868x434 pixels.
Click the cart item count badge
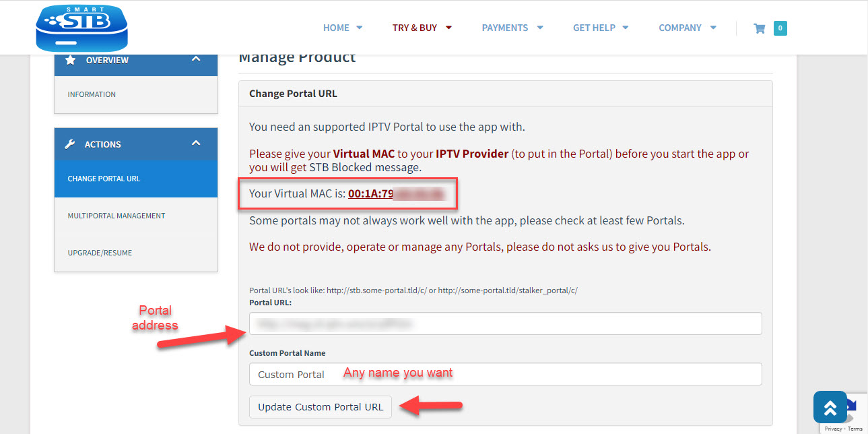(x=780, y=28)
